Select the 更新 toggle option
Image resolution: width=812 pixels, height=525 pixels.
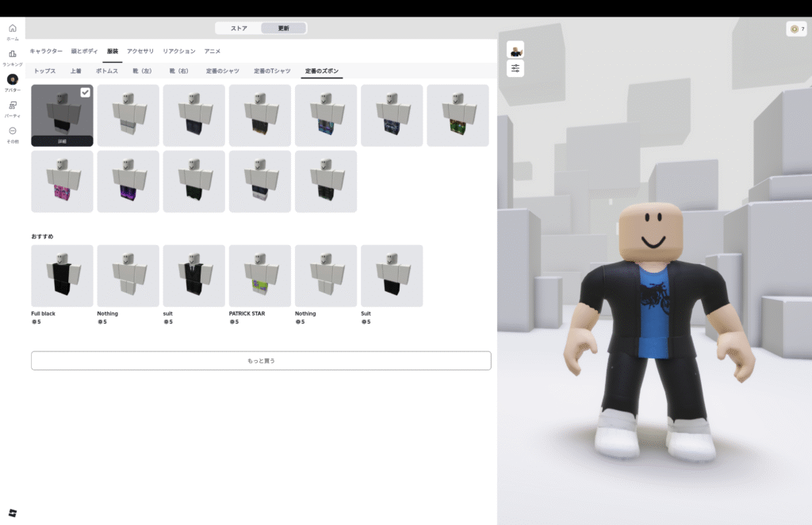(x=283, y=29)
